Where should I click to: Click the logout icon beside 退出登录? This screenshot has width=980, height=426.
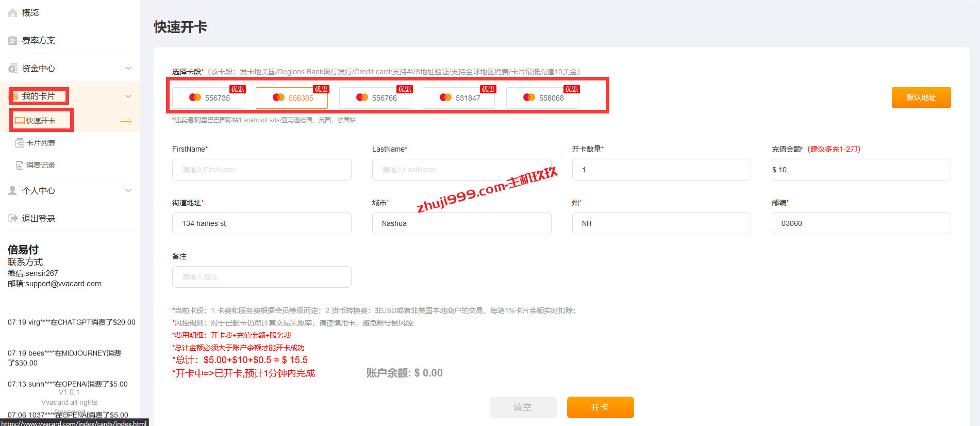(x=13, y=218)
